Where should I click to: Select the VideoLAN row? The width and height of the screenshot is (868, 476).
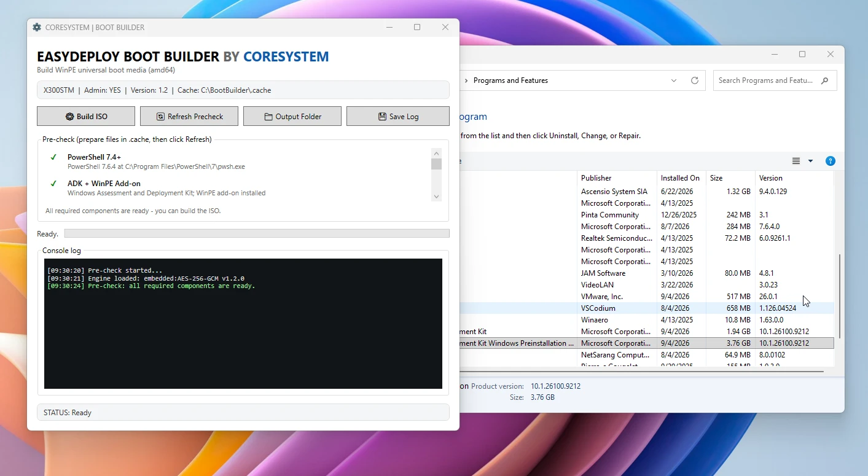point(647,285)
